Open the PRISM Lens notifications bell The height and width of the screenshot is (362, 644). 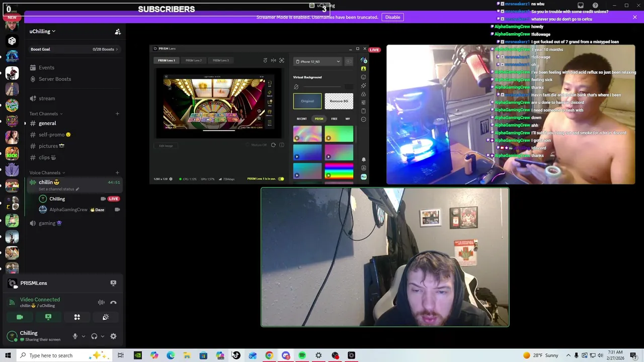click(x=363, y=160)
